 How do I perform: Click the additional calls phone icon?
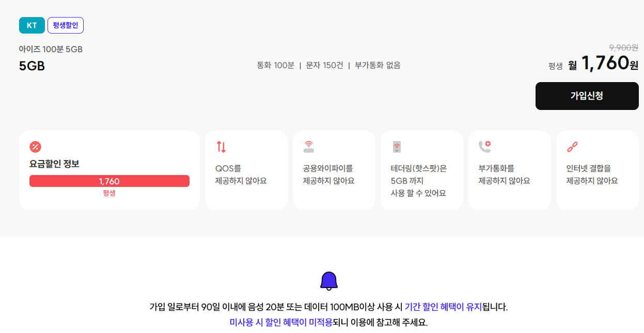tap(484, 147)
